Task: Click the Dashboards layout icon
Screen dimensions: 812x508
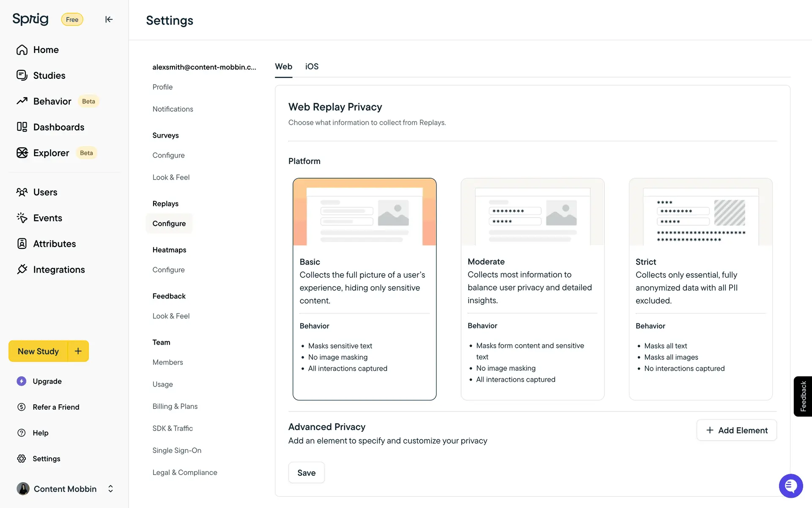Action: (22, 127)
